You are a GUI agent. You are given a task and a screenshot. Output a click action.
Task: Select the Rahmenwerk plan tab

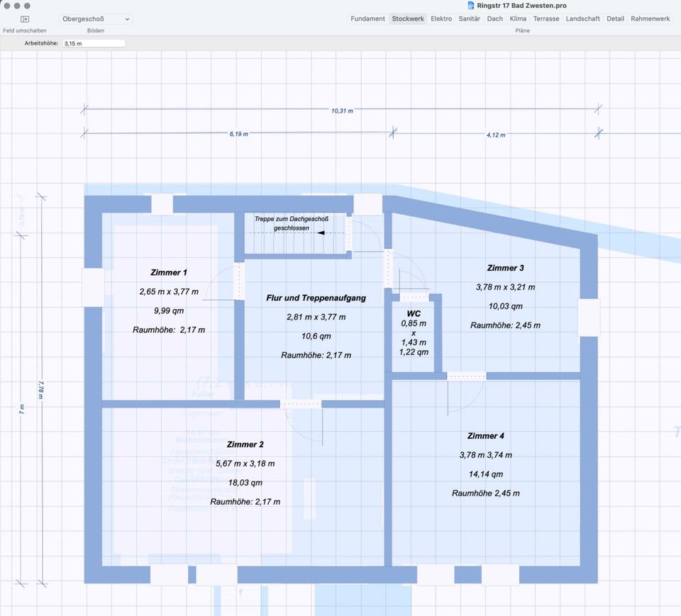pyautogui.click(x=650, y=19)
